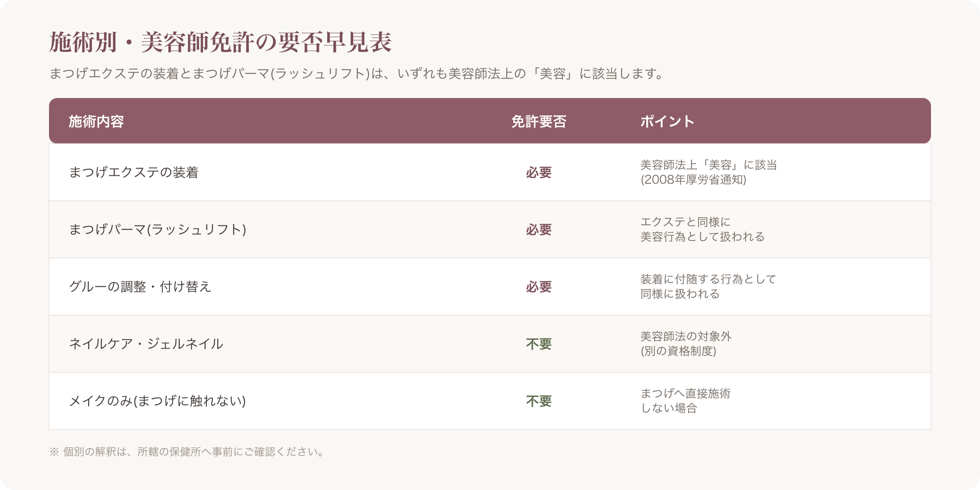Click 必要 badge in the まつげパーマ row
The image size is (980, 490).
(538, 230)
